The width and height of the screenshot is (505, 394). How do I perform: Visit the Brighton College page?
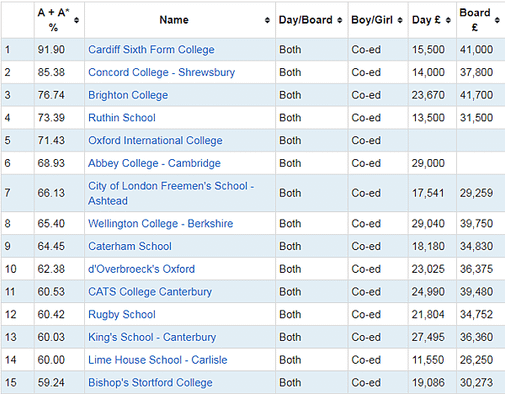[128, 95]
